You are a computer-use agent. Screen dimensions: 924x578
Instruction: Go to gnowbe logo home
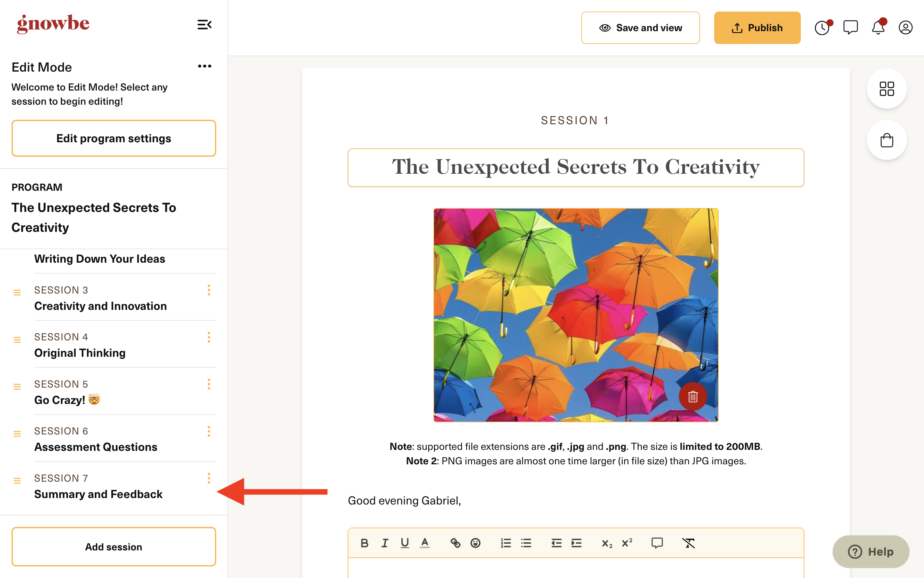click(x=53, y=24)
